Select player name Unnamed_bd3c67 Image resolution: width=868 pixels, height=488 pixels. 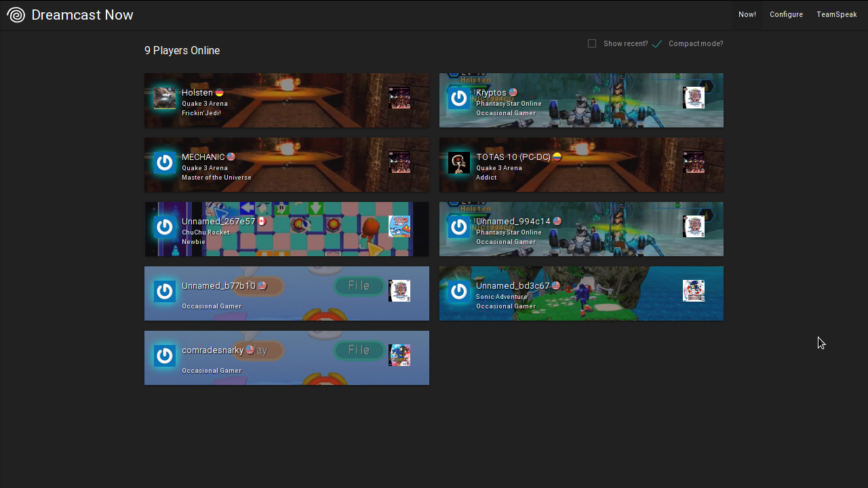tap(513, 286)
